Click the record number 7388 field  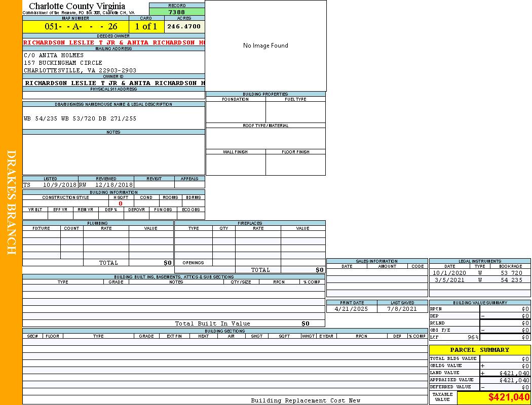[x=176, y=12]
